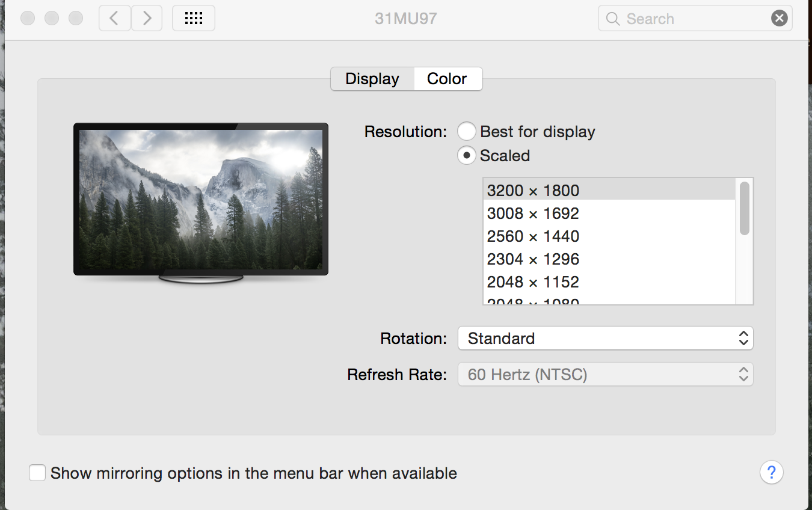Image resolution: width=812 pixels, height=510 pixels.
Task: Open the Refresh Rate dropdown
Action: [606, 374]
